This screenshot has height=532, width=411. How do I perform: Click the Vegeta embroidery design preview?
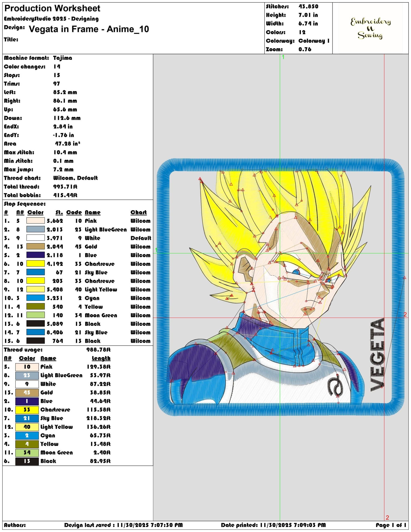click(x=281, y=287)
